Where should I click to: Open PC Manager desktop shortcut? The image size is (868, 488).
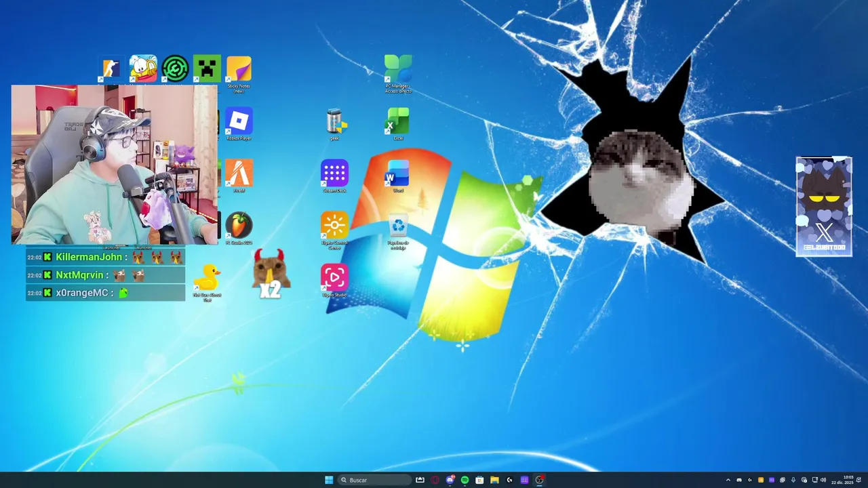(x=398, y=75)
